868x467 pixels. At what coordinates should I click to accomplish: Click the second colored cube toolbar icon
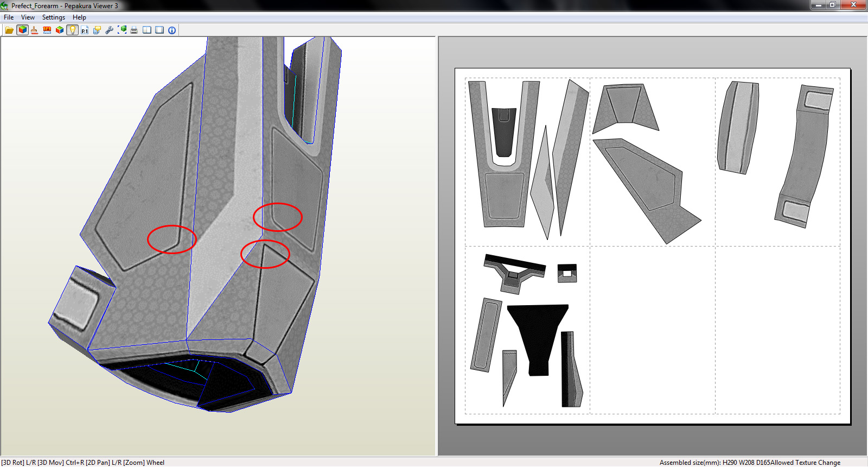(60, 30)
